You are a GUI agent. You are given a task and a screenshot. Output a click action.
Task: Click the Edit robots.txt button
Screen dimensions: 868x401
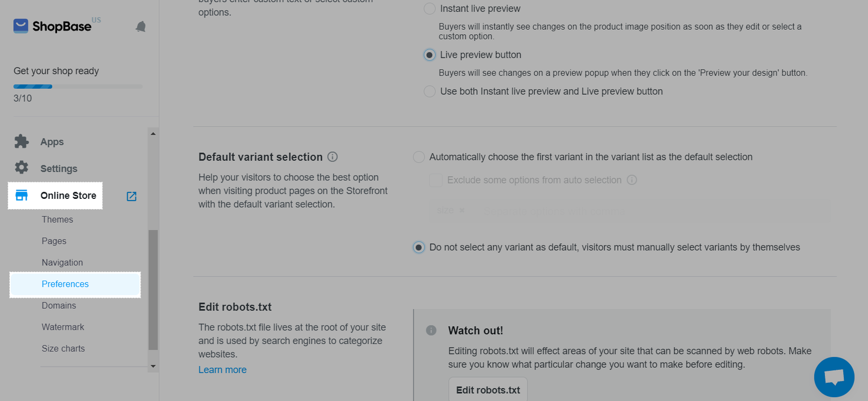click(488, 390)
